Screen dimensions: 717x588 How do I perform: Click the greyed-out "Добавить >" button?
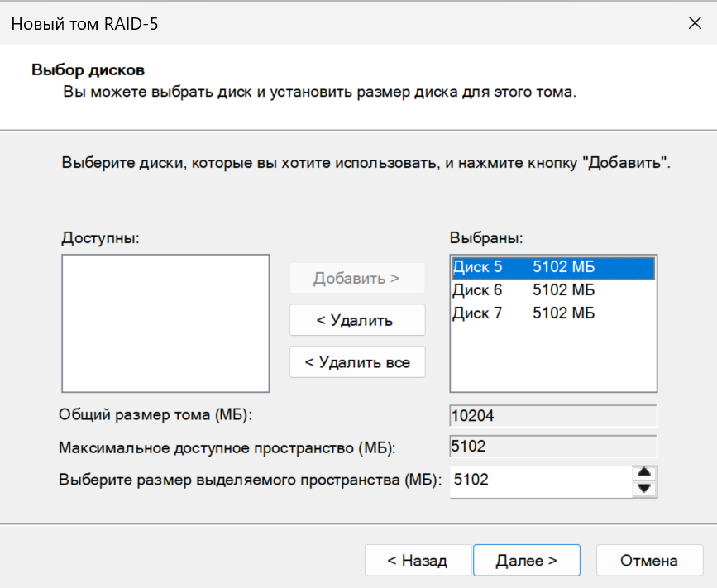tap(356, 279)
